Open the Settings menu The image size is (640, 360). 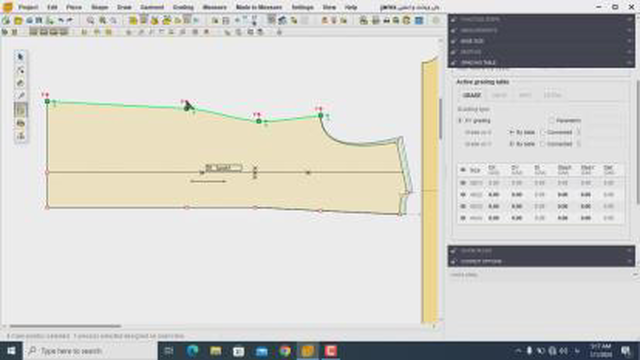[x=302, y=7]
